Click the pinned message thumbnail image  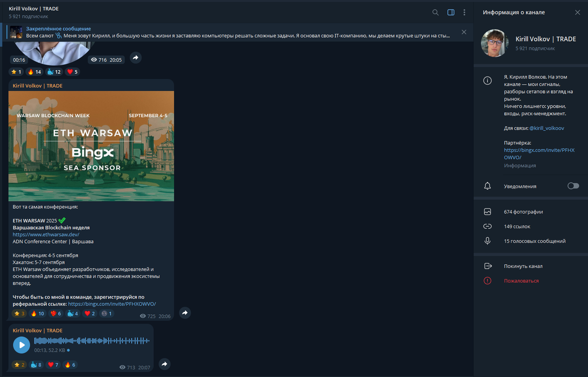[x=16, y=32]
